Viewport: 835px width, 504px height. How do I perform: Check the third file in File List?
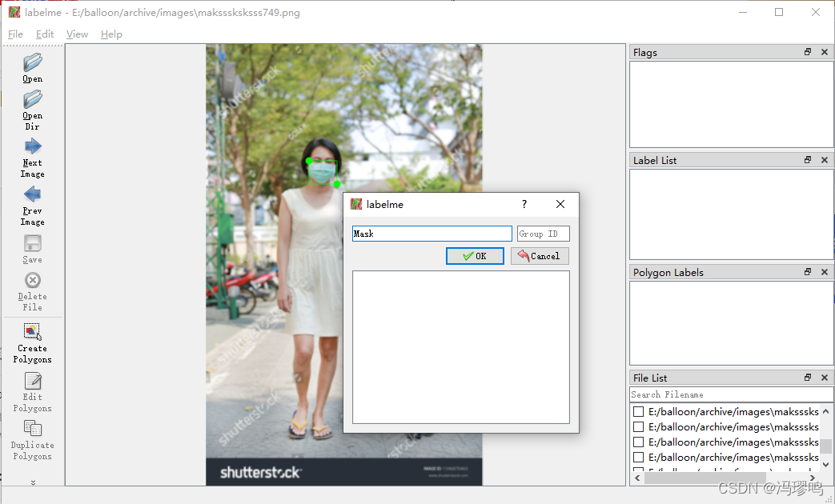[x=639, y=442]
